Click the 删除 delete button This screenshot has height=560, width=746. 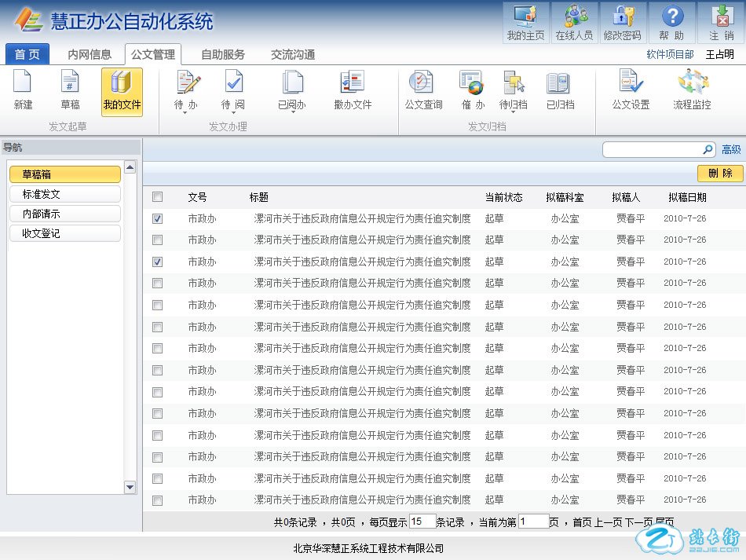pos(719,174)
